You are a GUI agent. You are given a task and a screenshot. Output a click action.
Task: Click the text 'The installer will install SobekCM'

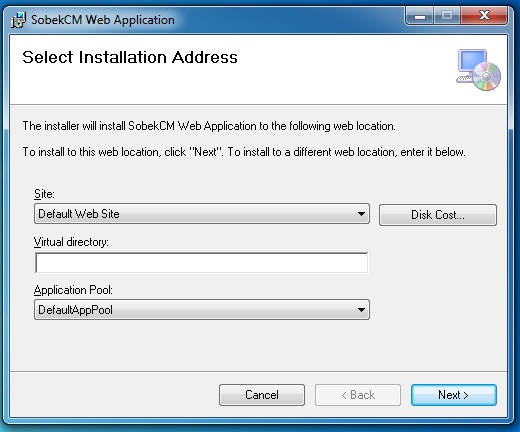pyautogui.click(x=99, y=126)
